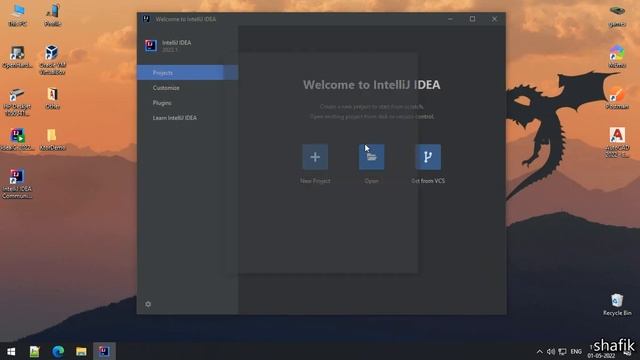The width and height of the screenshot is (640, 360).
Task: Show hidden tray icons chevron
Action: click(x=540, y=351)
